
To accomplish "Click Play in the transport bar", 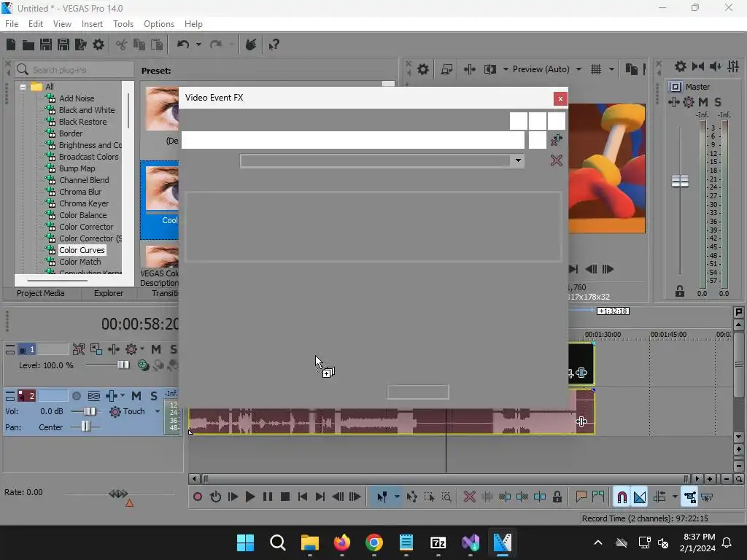I will click(249, 497).
